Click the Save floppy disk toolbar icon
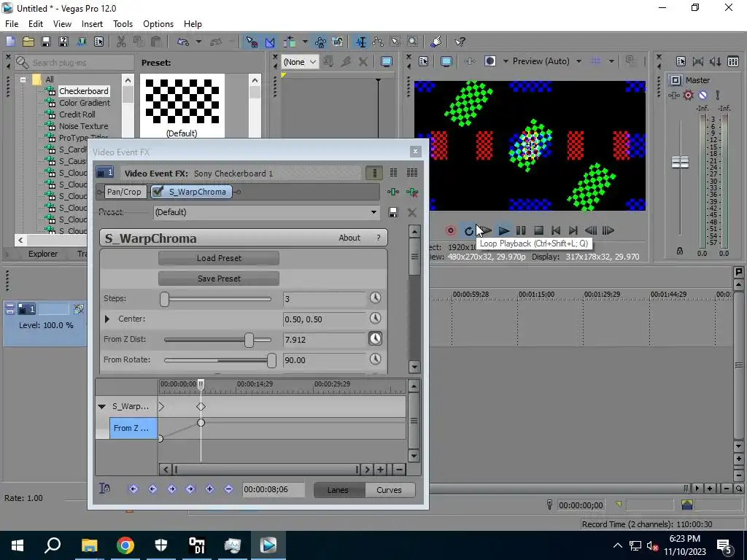The width and height of the screenshot is (747, 560). (46, 42)
